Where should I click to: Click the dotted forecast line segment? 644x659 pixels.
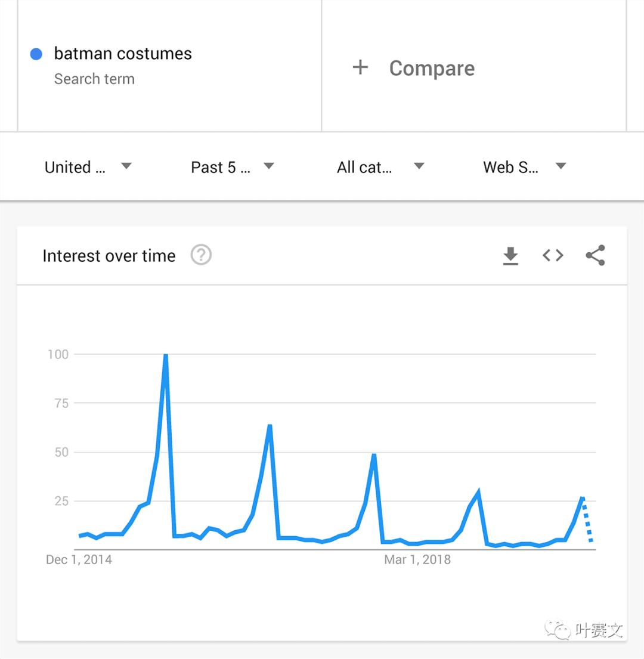tap(587, 520)
